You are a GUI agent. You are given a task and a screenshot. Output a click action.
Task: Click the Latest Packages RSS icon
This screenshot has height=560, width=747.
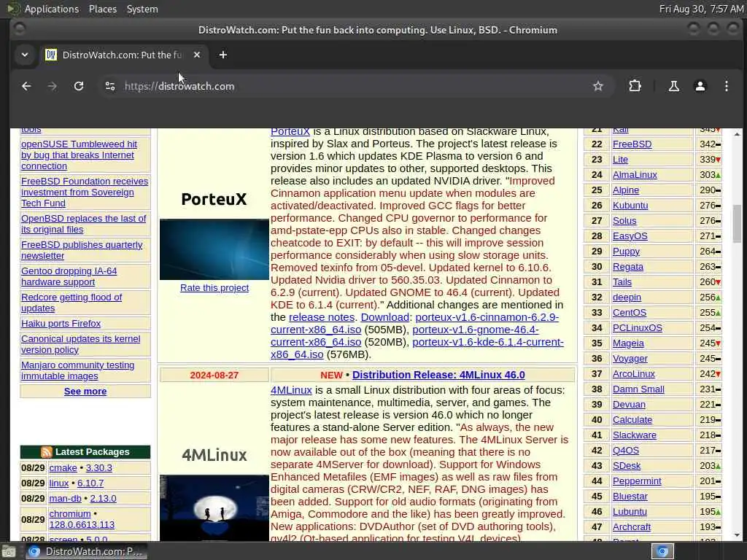point(46,452)
